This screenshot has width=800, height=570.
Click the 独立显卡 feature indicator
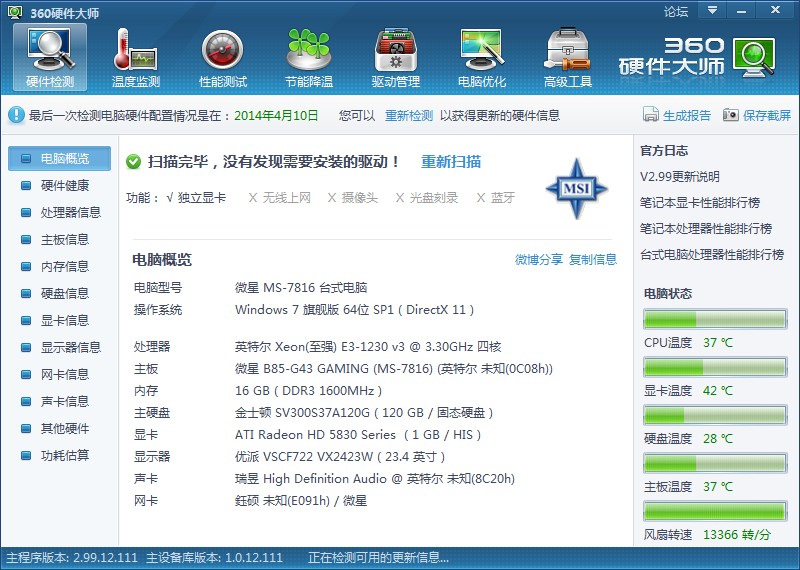(196, 198)
